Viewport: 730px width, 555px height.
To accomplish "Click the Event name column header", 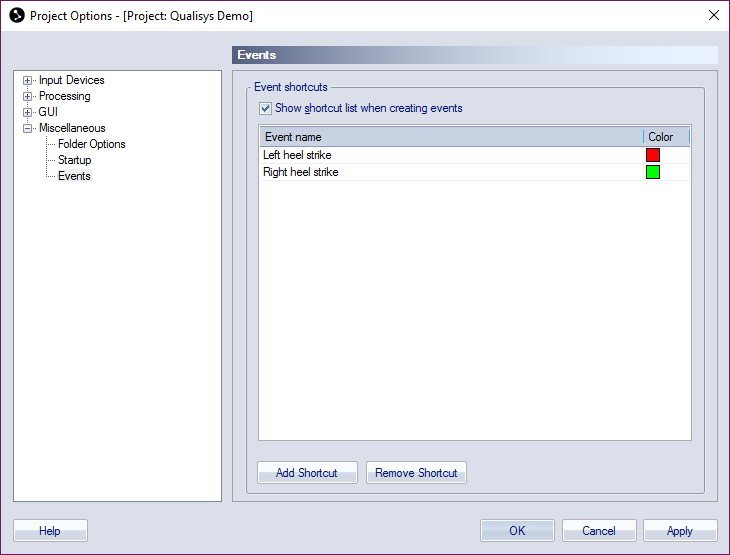I will pos(452,137).
